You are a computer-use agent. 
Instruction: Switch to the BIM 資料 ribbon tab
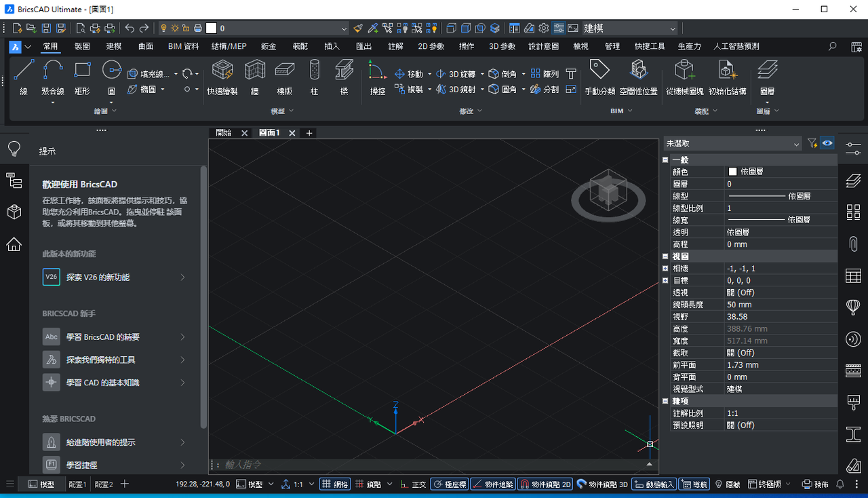[x=183, y=46]
